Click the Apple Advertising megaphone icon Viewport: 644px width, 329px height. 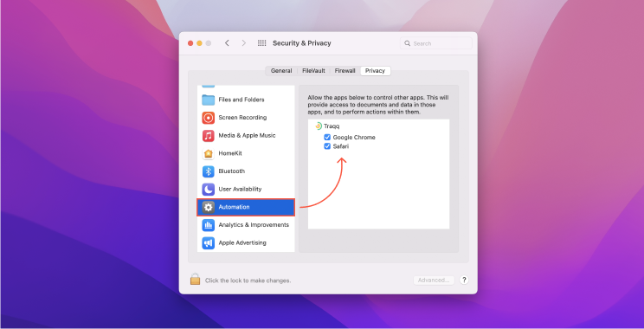point(209,243)
